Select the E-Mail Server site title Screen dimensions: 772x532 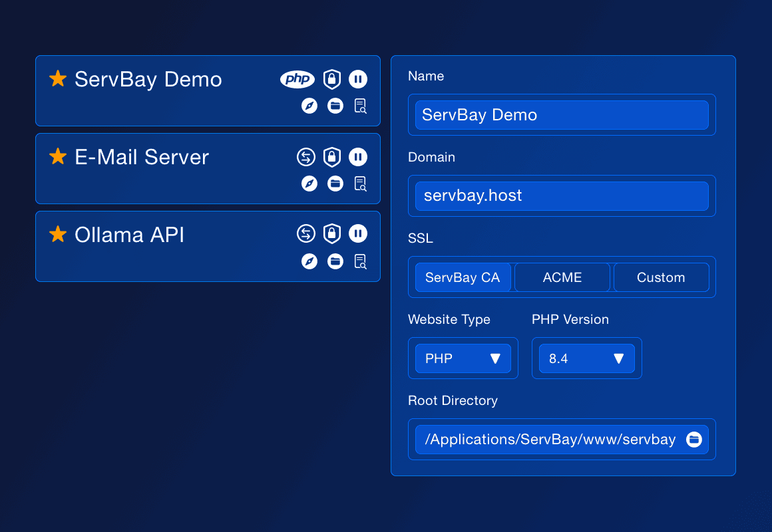coord(142,158)
